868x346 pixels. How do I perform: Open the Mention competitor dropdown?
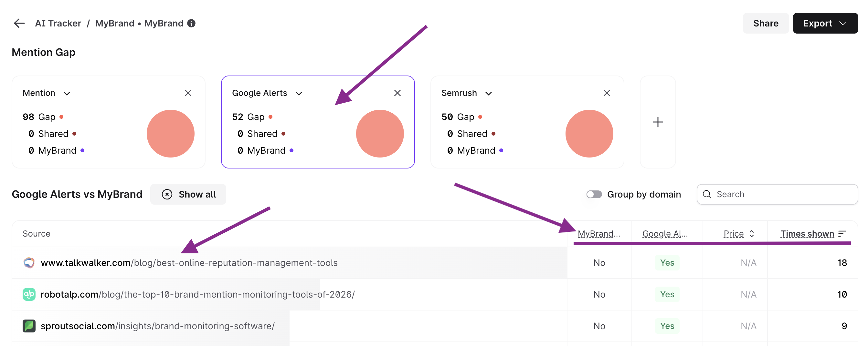click(67, 93)
